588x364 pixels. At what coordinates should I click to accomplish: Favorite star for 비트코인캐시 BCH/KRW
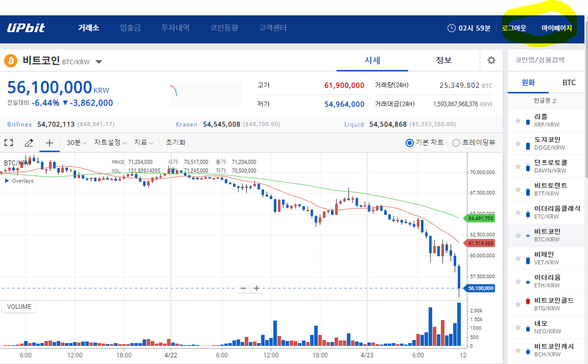518,351
